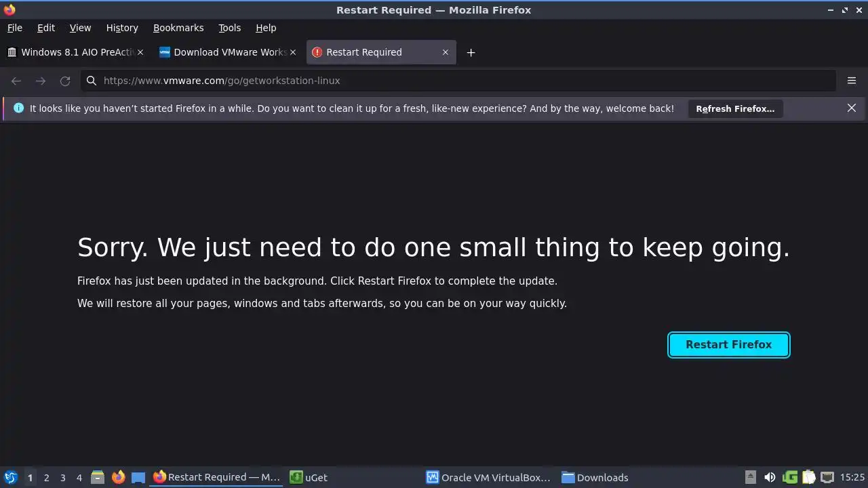The image size is (868, 488).
Task: Go back one page
Action: (x=16, y=81)
